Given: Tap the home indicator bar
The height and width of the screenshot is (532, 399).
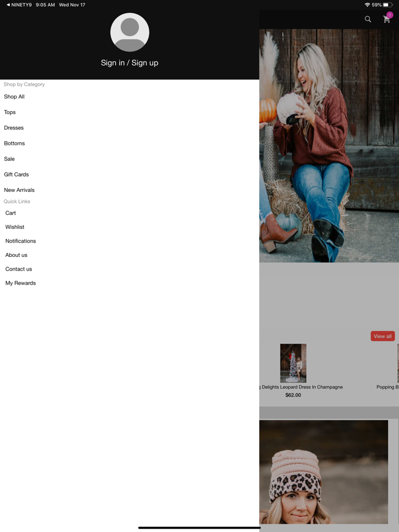Looking at the screenshot, I should (x=199, y=527).
